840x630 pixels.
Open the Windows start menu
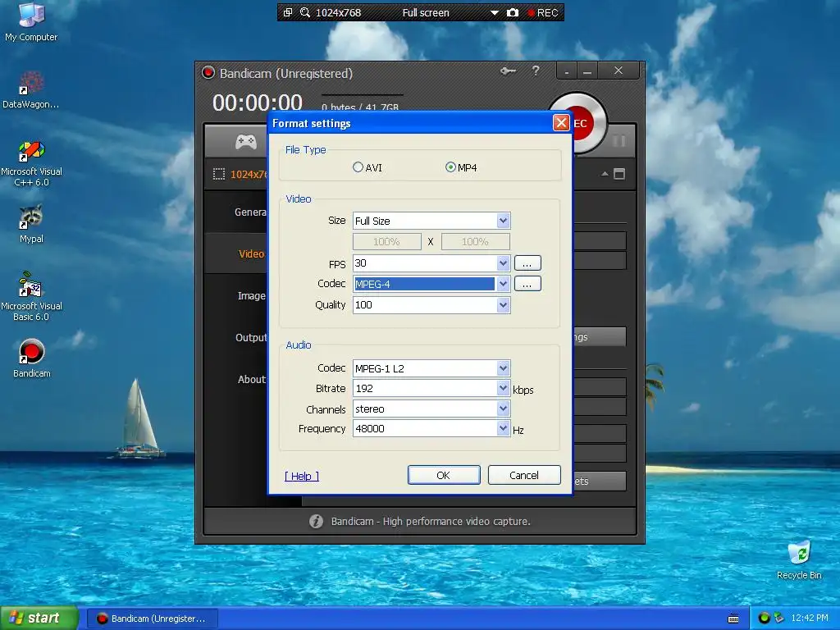39,619
